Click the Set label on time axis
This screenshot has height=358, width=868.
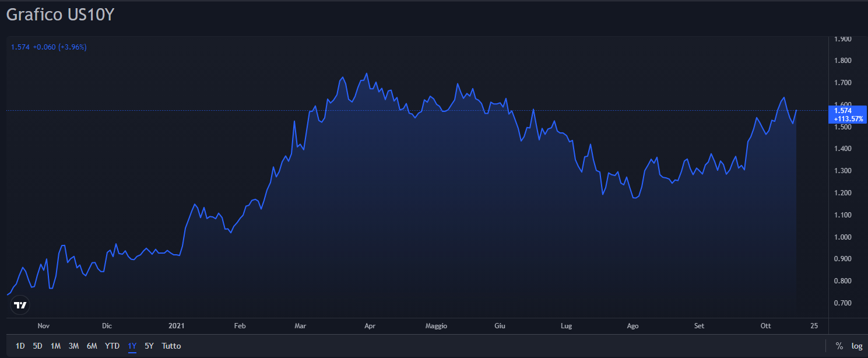pos(700,326)
